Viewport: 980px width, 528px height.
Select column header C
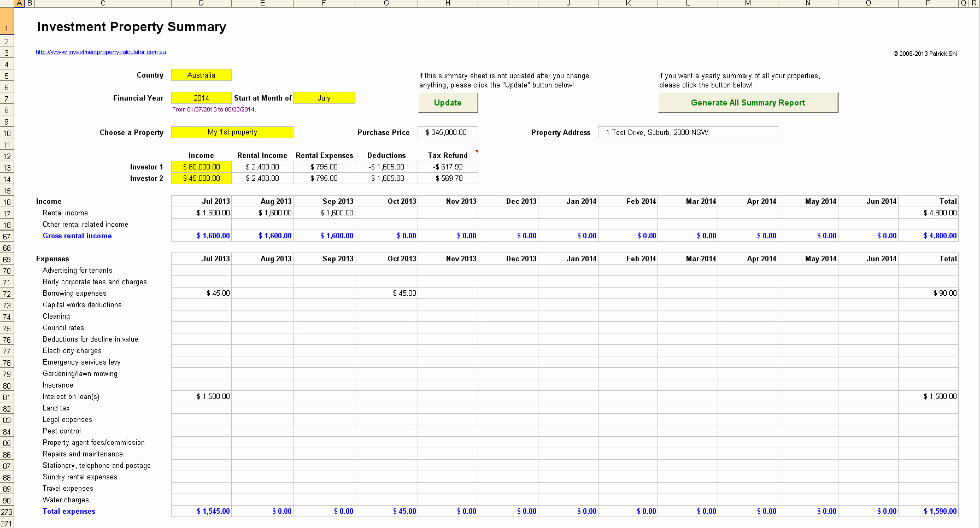coord(102,3)
